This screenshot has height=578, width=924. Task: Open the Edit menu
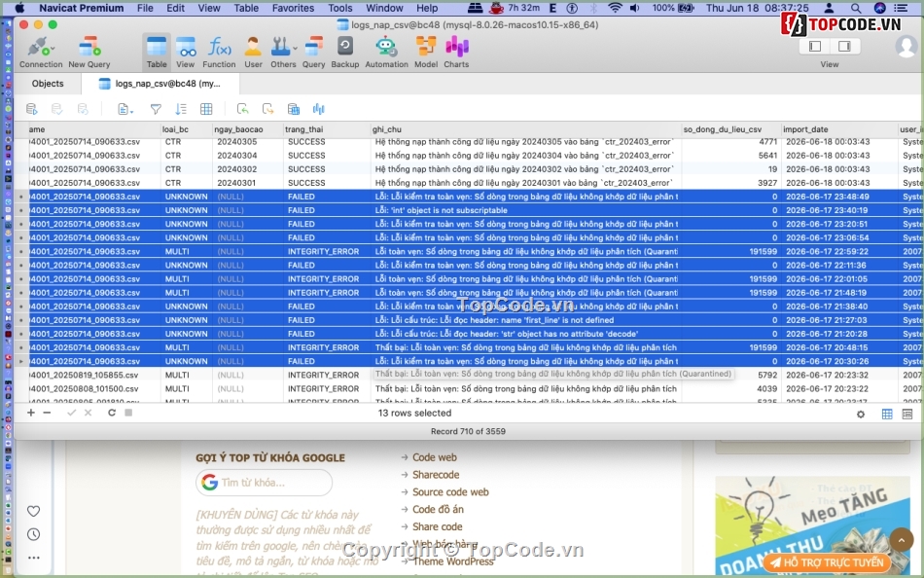[175, 8]
